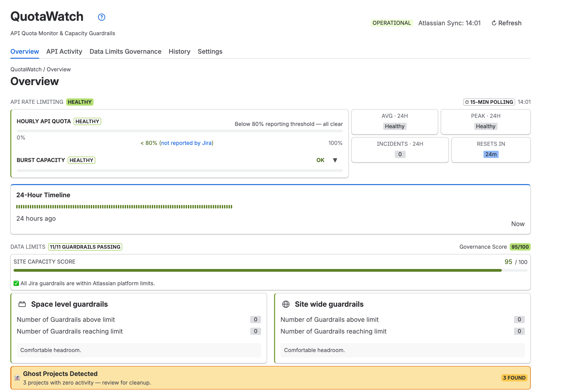Click the AVG · 24H Healthy card
This screenshot has height=392, width=570.
pos(395,122)
